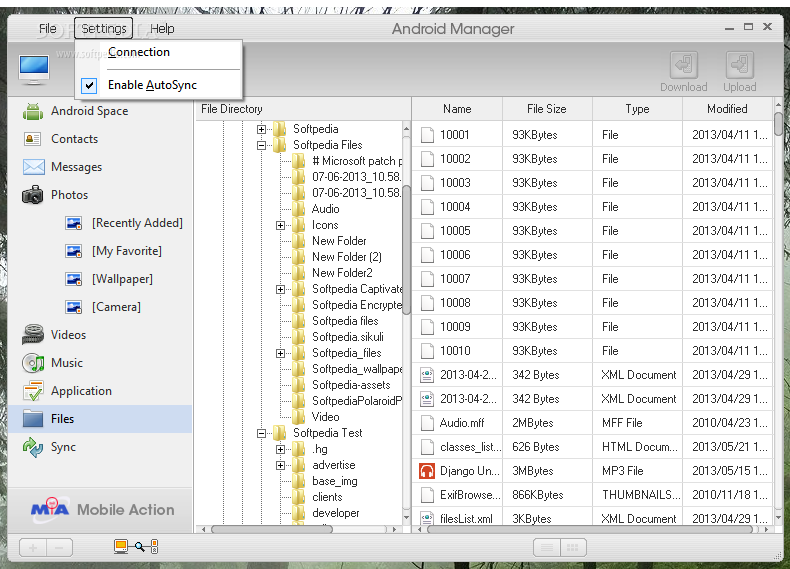
Task: Expand the Softpedia folder
Action: pyautogui.click(x=261, y=129)
